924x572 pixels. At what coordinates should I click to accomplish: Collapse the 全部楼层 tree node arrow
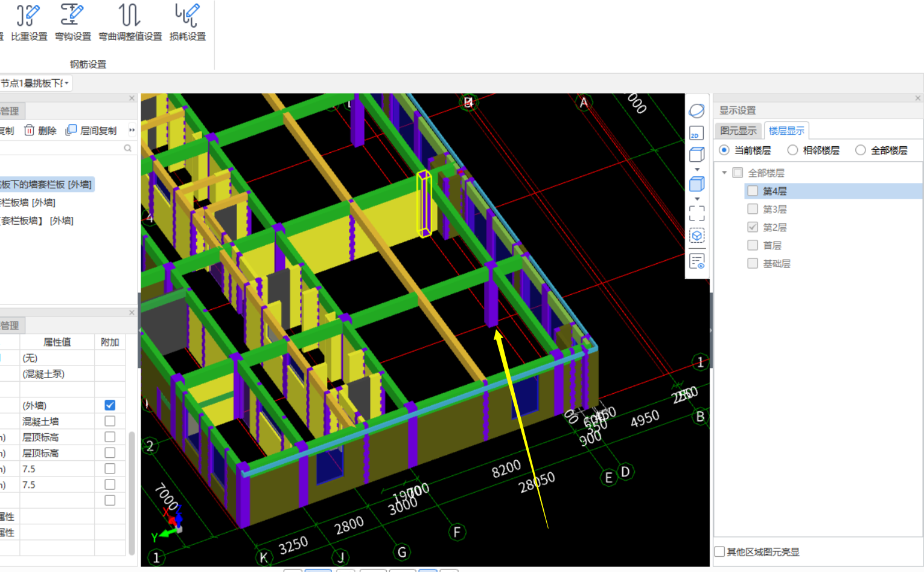coord(724,173)
